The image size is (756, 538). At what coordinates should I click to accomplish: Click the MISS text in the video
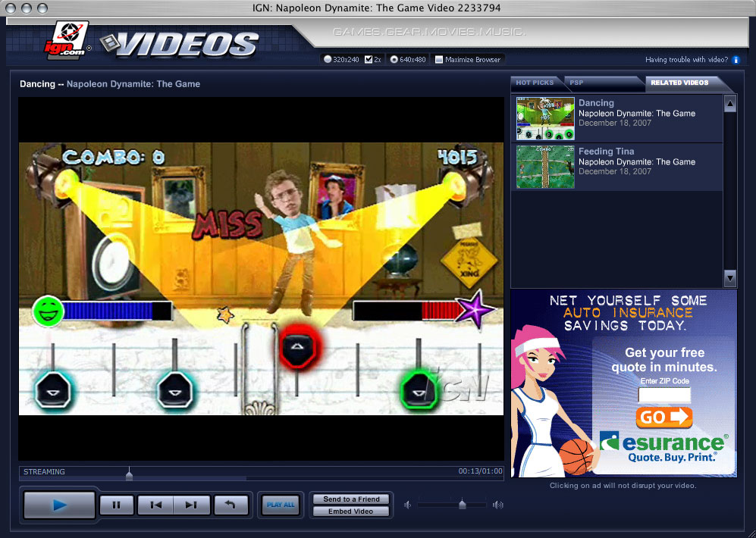click(x=227, y=224)
